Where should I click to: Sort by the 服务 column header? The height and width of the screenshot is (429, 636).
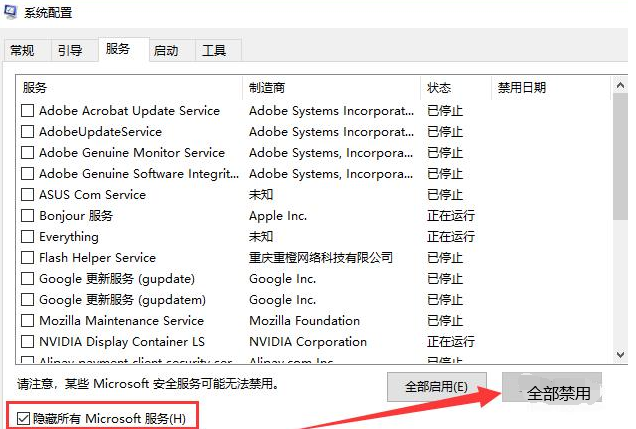128,88
